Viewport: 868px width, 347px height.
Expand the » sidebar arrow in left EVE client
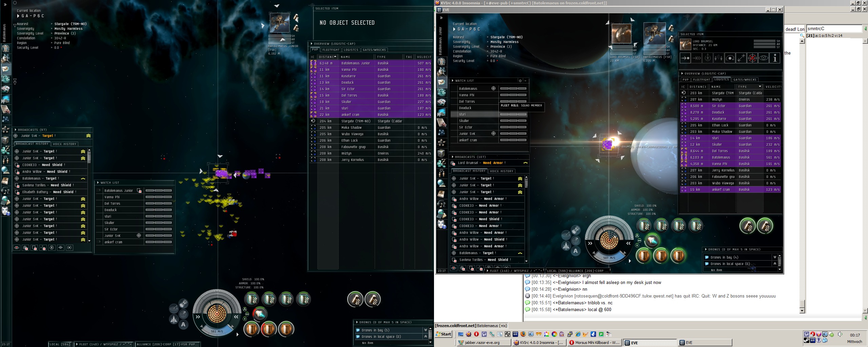coord(5,5)
